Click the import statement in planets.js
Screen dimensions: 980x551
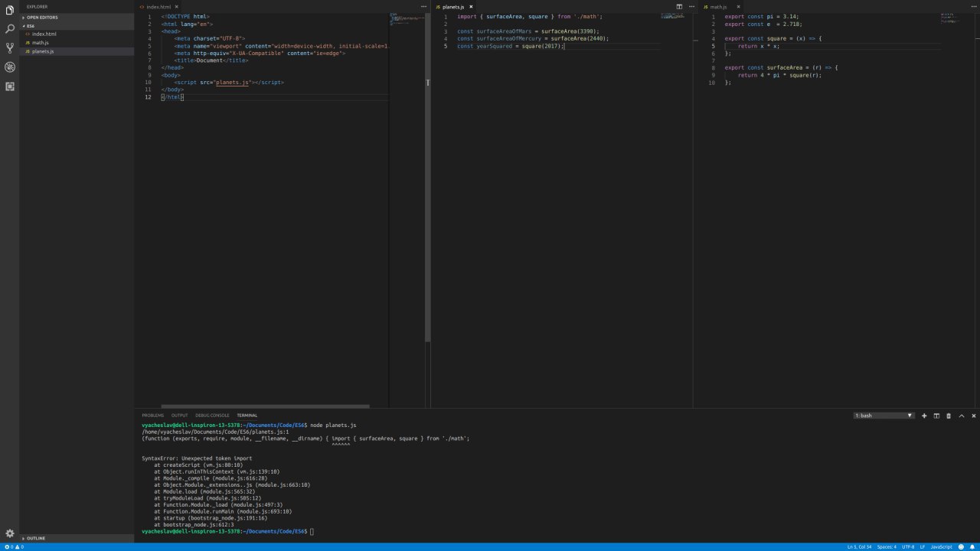(x=530, y=17)
